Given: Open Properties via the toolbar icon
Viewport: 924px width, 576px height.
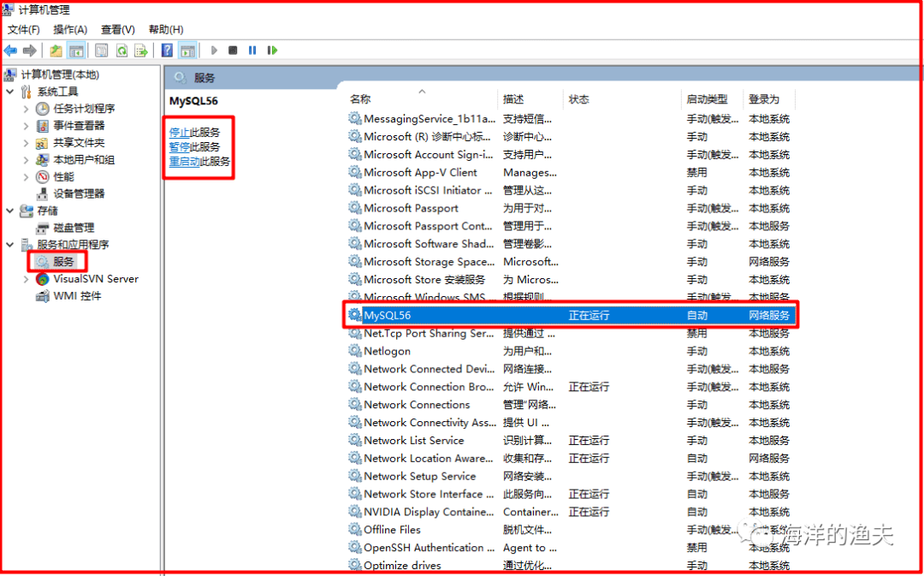Looking at the screenshot, I should coord(101,50).
